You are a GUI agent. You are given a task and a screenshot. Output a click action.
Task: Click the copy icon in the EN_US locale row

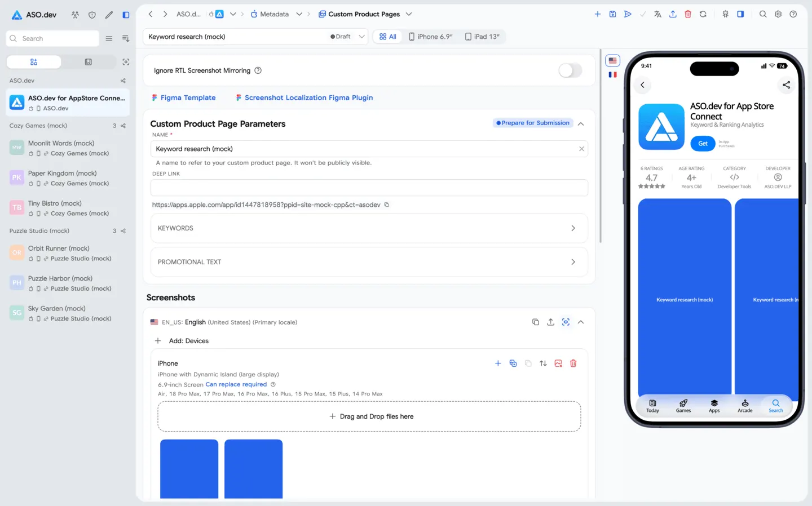point(536,322)
